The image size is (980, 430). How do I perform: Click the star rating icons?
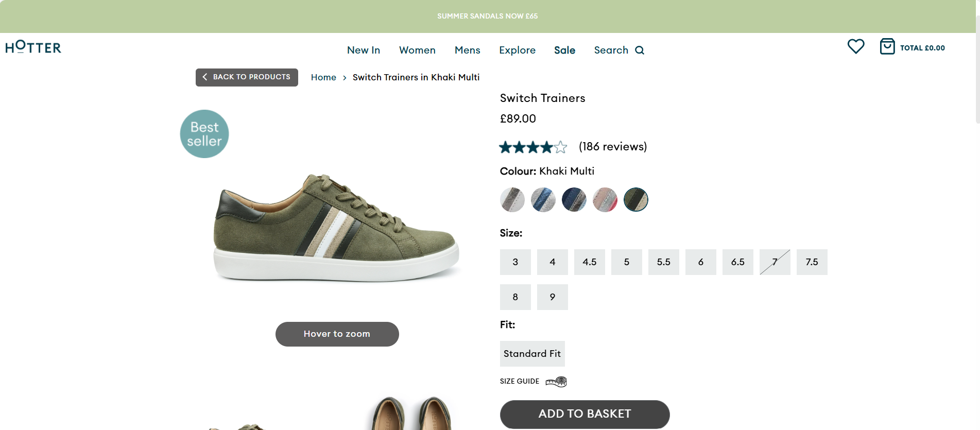533,147
